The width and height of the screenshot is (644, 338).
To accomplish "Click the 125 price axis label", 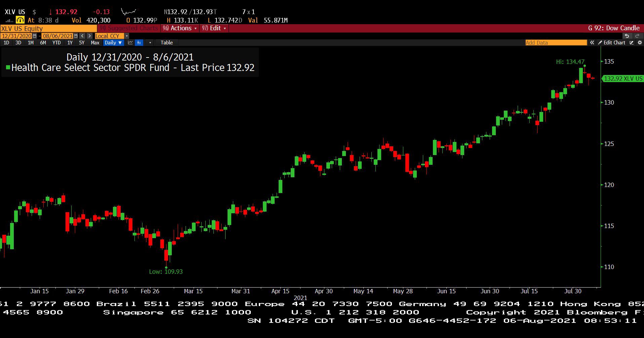I will 609,144.
